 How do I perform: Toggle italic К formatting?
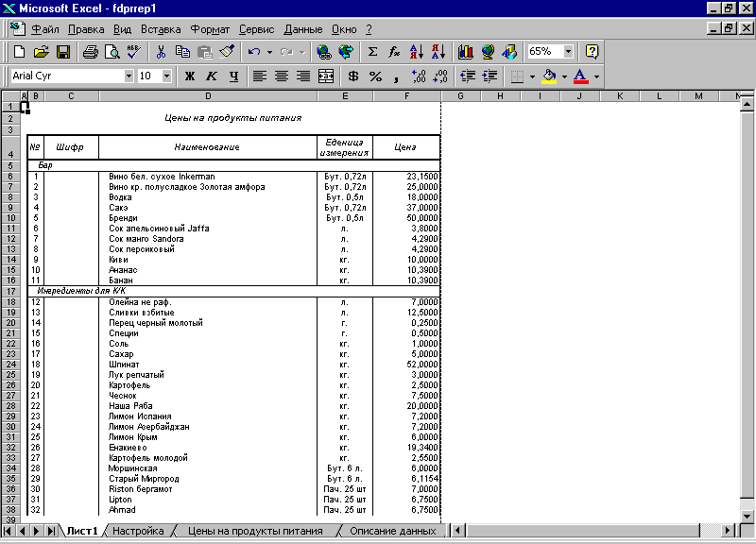click(211, 76)
